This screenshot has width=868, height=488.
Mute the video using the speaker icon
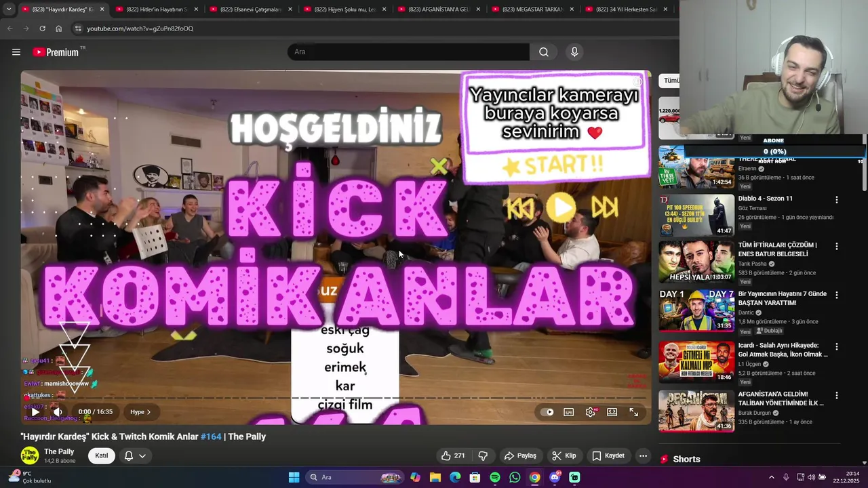[58, 412]
